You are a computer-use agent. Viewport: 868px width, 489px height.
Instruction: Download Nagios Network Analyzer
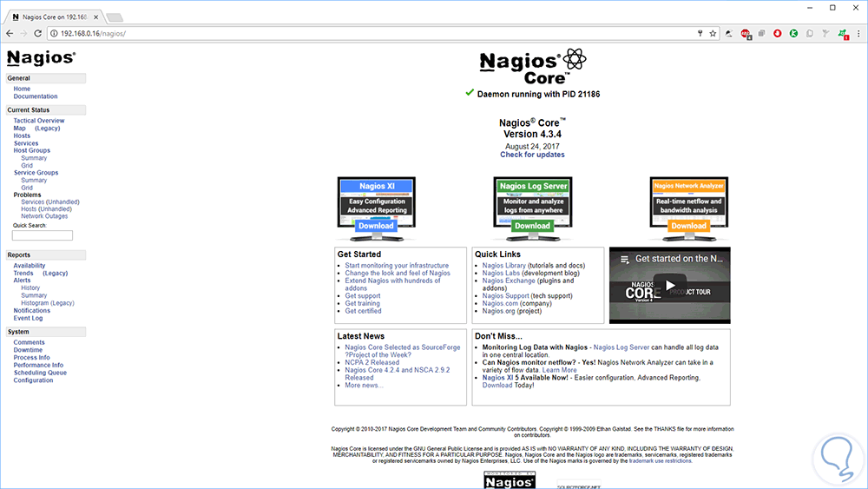pos(688,226)
